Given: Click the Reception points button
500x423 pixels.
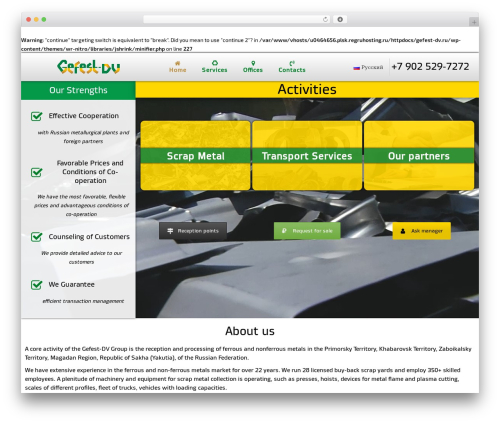Looking at the screenshot, I should tap(193, 231).
